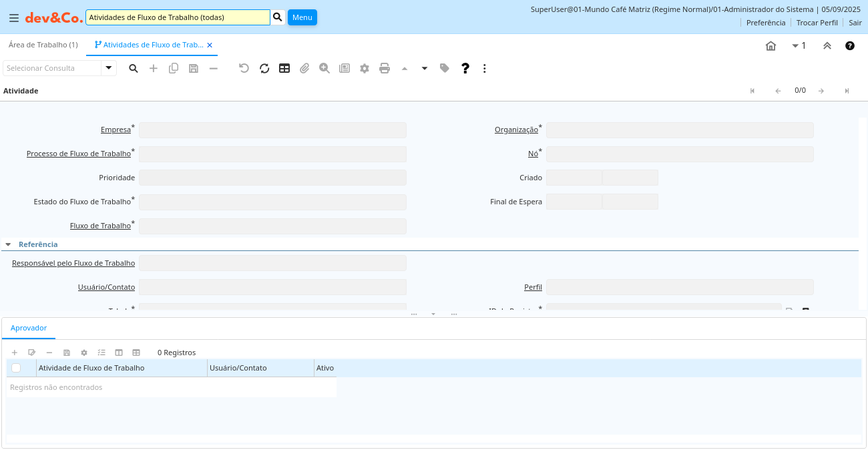Switch to Área de Trabalho (1) tab
This screenshot has width=868, height=450.
[x=43, y=45]
